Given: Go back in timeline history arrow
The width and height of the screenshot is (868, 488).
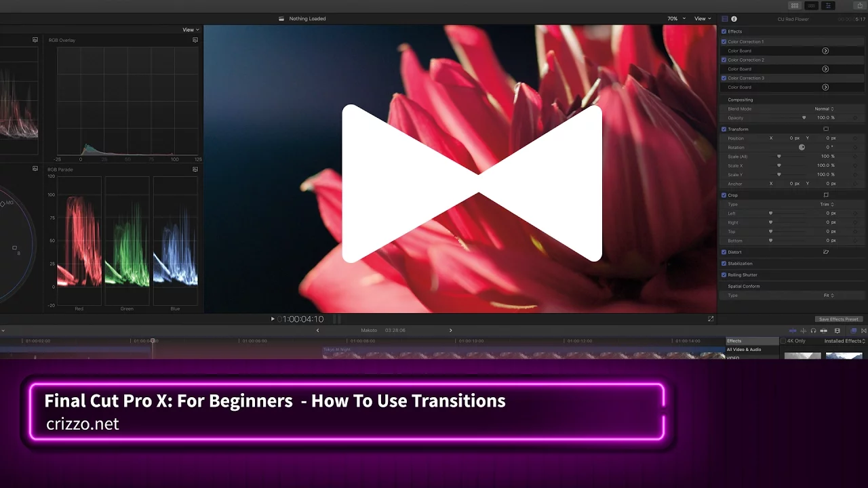Looking at the screenshot, I should point(317,331).
